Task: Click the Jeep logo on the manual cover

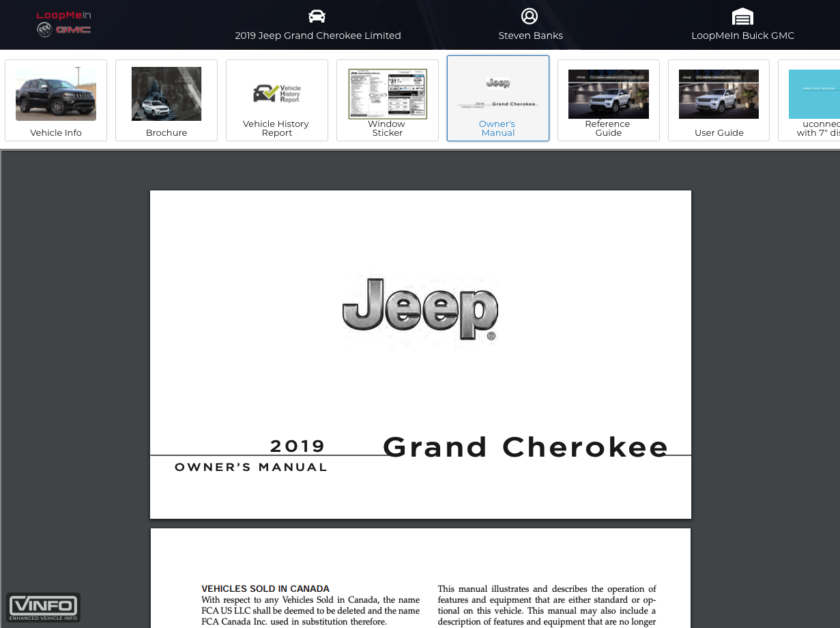Action: coord(420,309)
